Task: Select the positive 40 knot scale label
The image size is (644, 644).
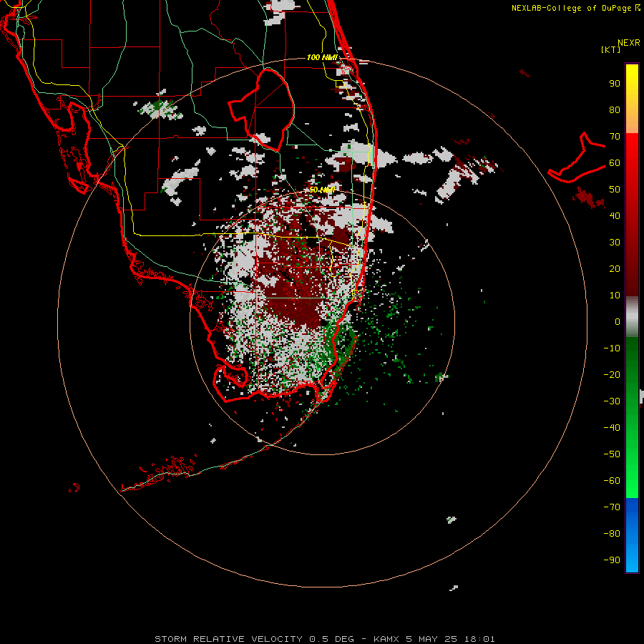Action: pyautogui.click(x=615, y=215)
